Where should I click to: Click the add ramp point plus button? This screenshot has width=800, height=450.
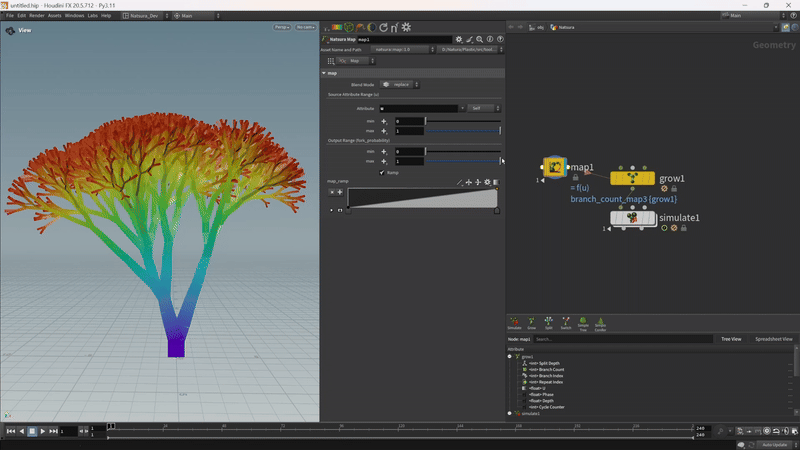pos(340,192)
